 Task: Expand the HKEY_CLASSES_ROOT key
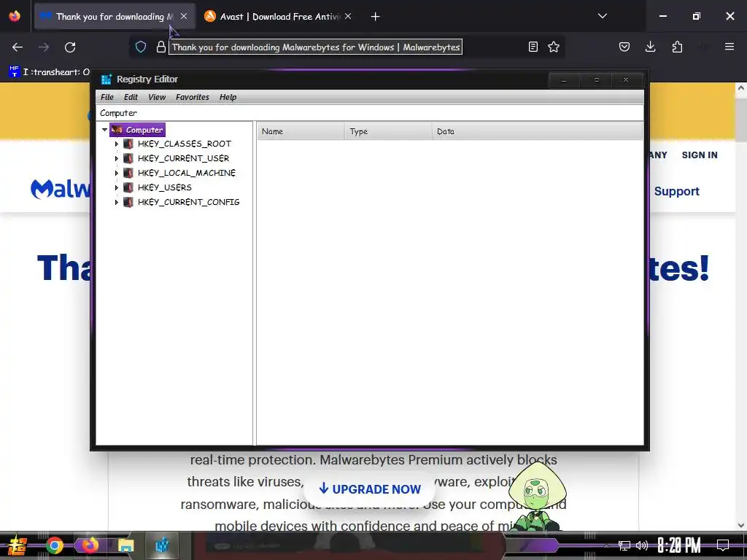(x=117, y=144)
